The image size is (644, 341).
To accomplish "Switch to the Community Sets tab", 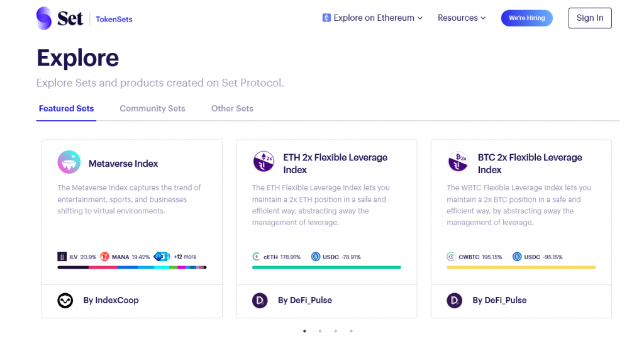I will pyautogui.click(x=152, y=108).
